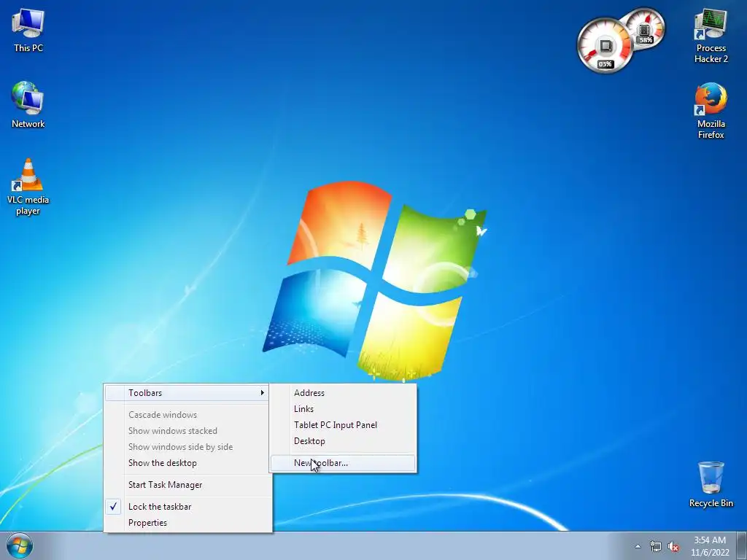Choose the Links toolbar
Image resolution: width=747 pixels, height=560 pixels.
coord(343,409)
